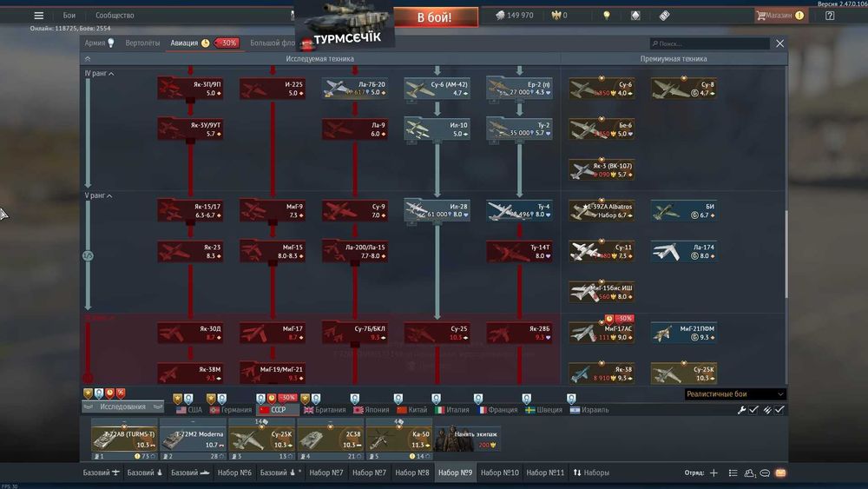Select the Германия nation tab
This screenshot has height=489, width=868.
pos(231,410)
